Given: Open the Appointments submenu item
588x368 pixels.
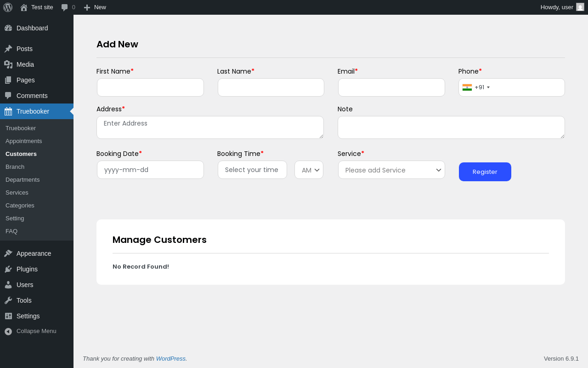Looking at the screenshot, I should 24,141.
